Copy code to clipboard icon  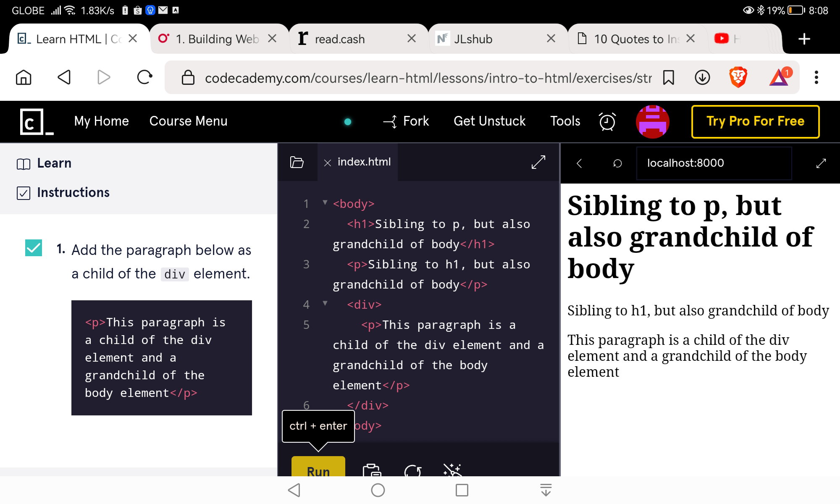(372, 470)
